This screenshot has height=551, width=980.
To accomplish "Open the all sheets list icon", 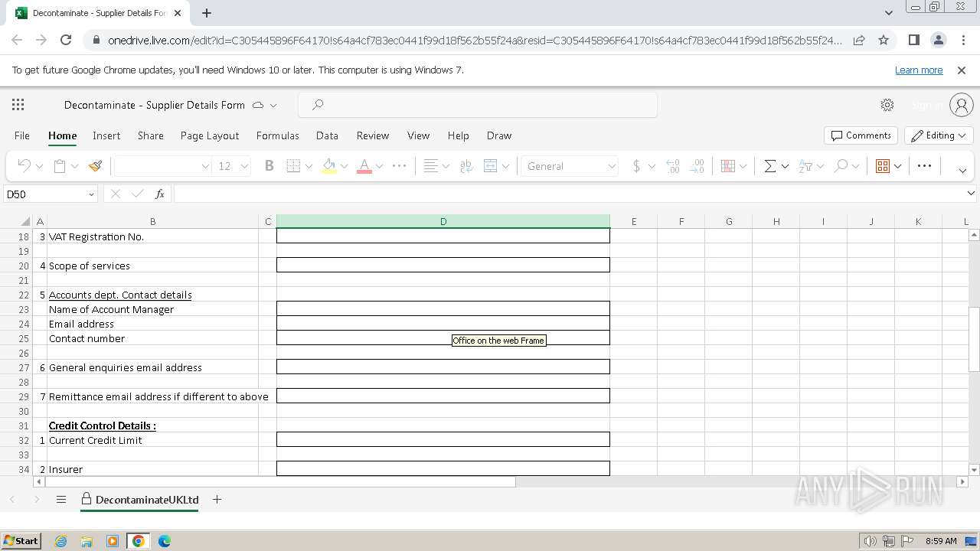I will [x=61, y=500].
